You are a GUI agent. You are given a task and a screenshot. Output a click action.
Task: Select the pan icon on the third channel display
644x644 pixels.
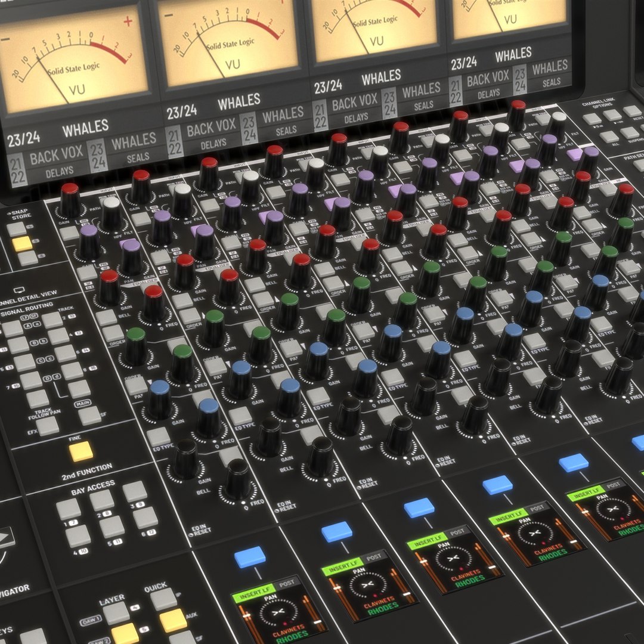click(453, 559)
